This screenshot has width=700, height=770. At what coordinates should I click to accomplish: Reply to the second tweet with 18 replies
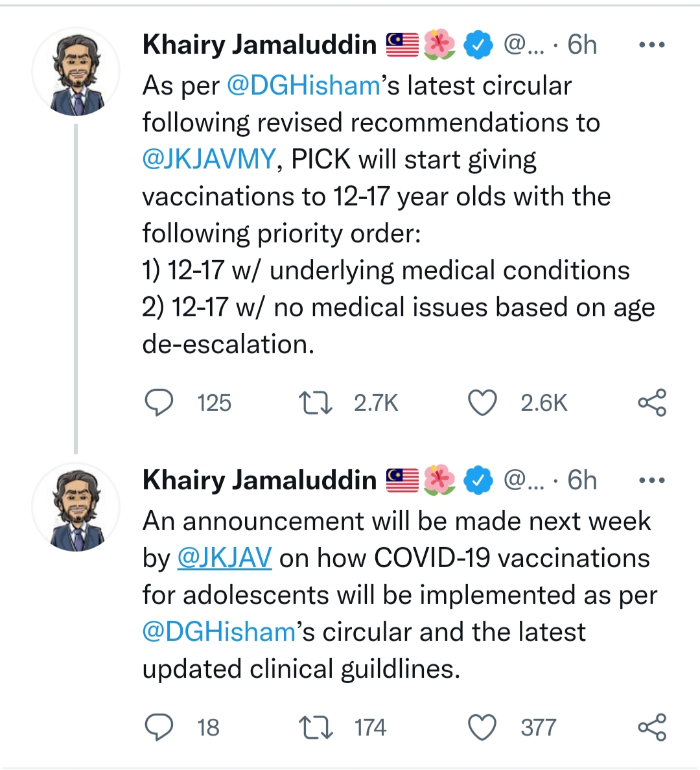click(x=159, y=727)
